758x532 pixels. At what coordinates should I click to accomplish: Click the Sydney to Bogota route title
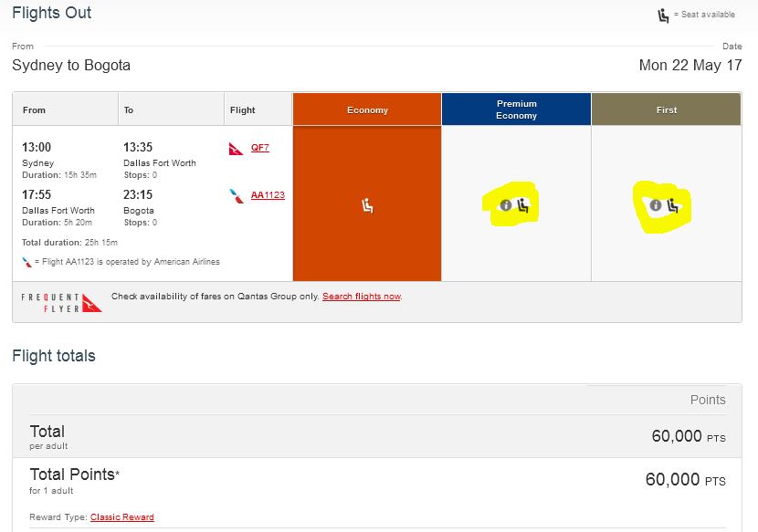point(71,65)
